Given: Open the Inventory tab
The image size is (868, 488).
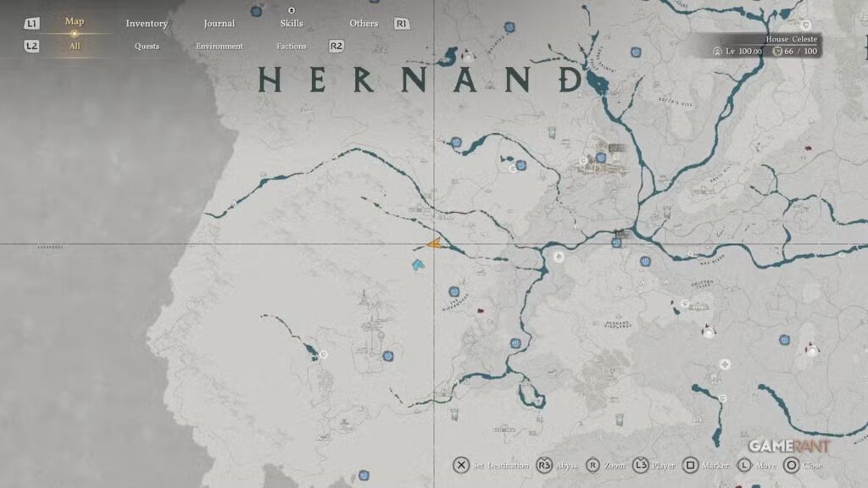Looking at the screenshot, I should [147, 24].
